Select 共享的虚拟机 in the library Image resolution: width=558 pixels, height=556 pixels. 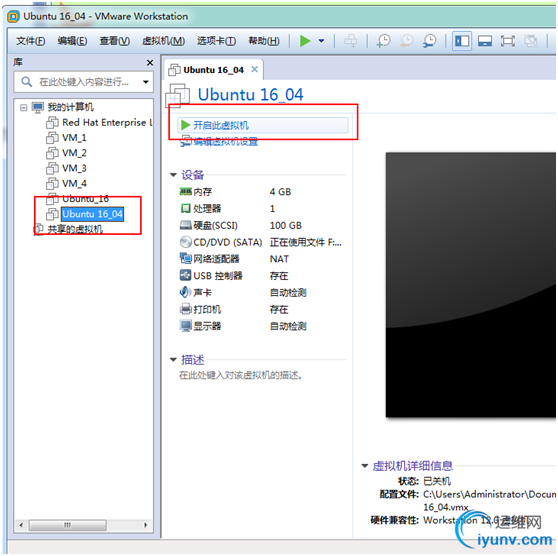point(75,229)
